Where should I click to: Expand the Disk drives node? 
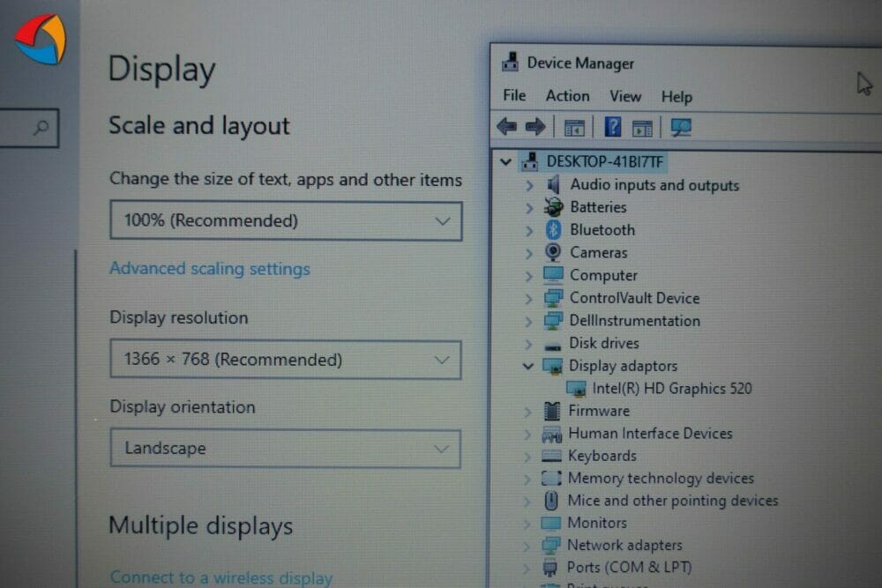click(528, 344)
